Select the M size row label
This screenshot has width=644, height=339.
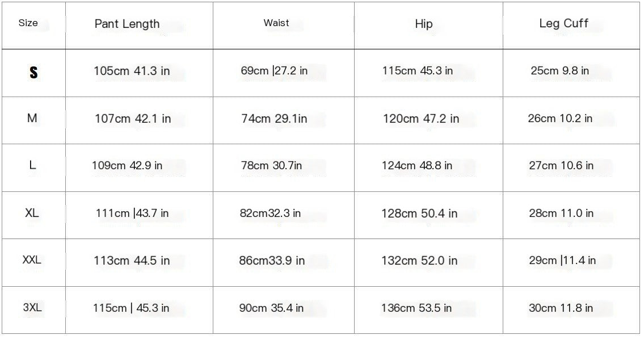point(32,118)
